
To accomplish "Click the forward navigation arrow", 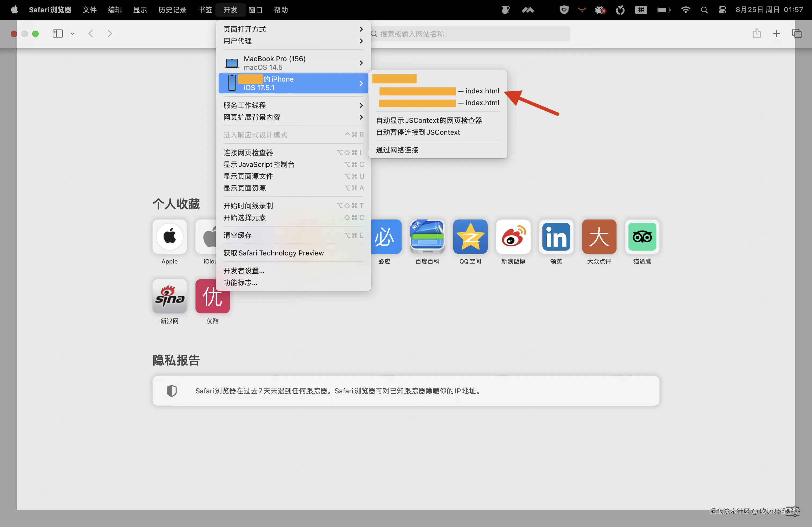I will (109, 33).
